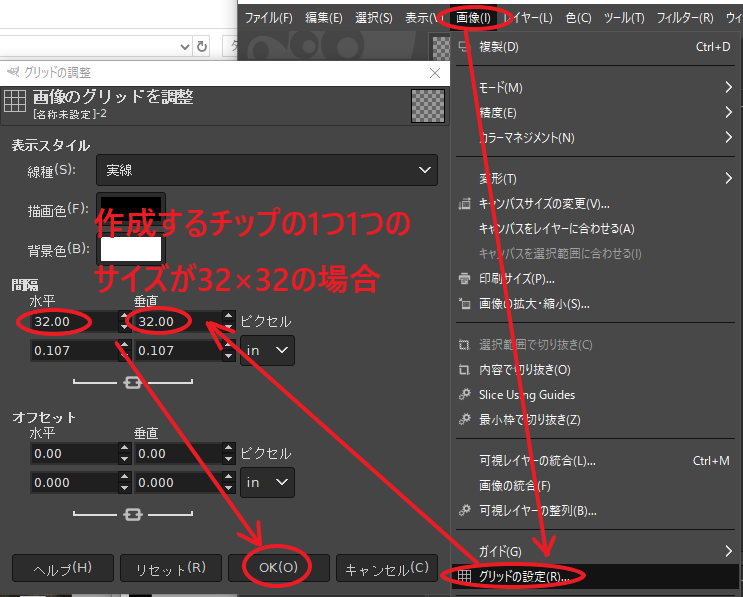The image size is (743, 597).
Task: Click the plugin icon beside 可視レイヤーの整列
Action: click(x=464, y=510)
